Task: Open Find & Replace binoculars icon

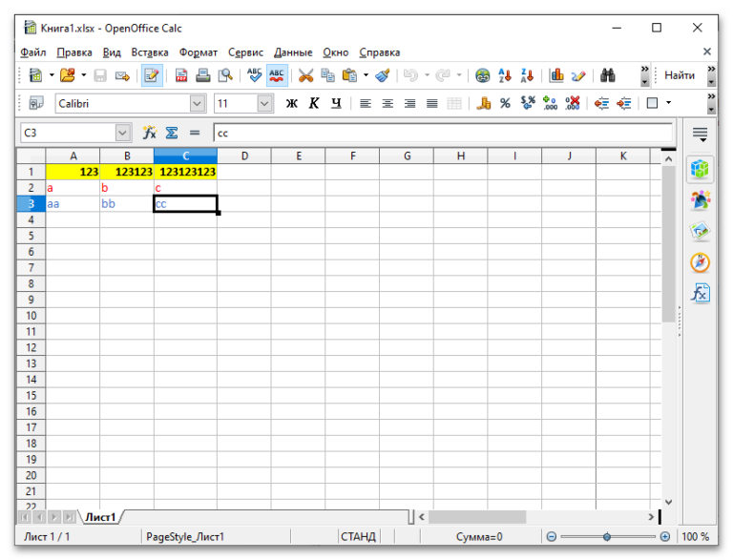Action: click(607, 75)
